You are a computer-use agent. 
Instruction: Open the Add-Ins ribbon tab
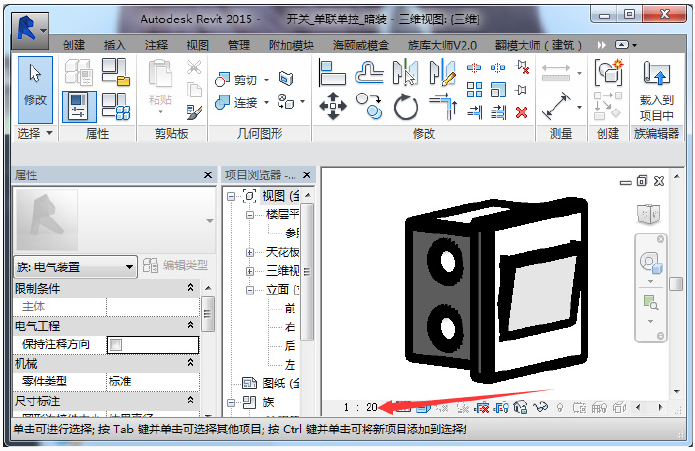[x=291, y=45]
